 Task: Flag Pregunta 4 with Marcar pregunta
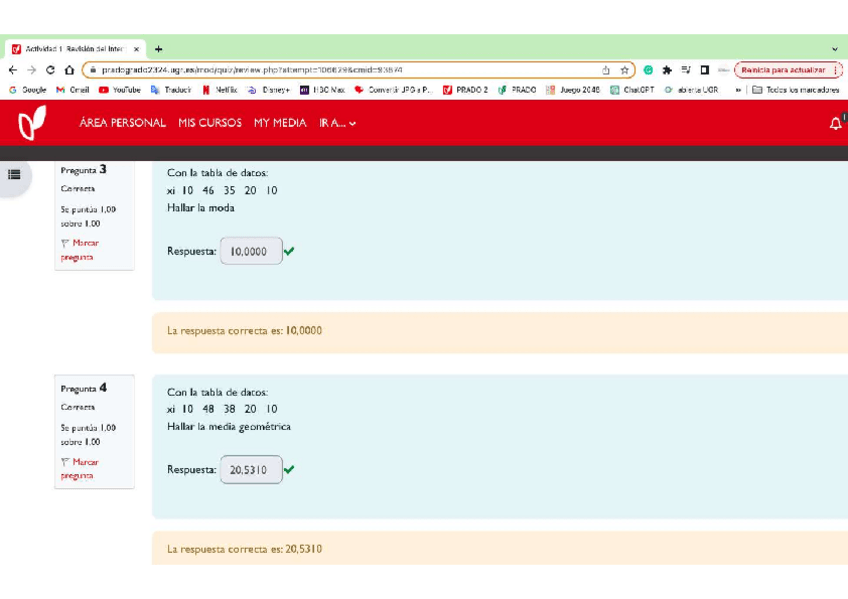click(80, 469)
